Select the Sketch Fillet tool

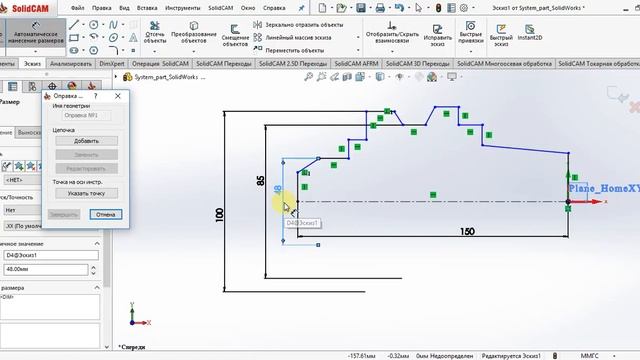point(113,50)
